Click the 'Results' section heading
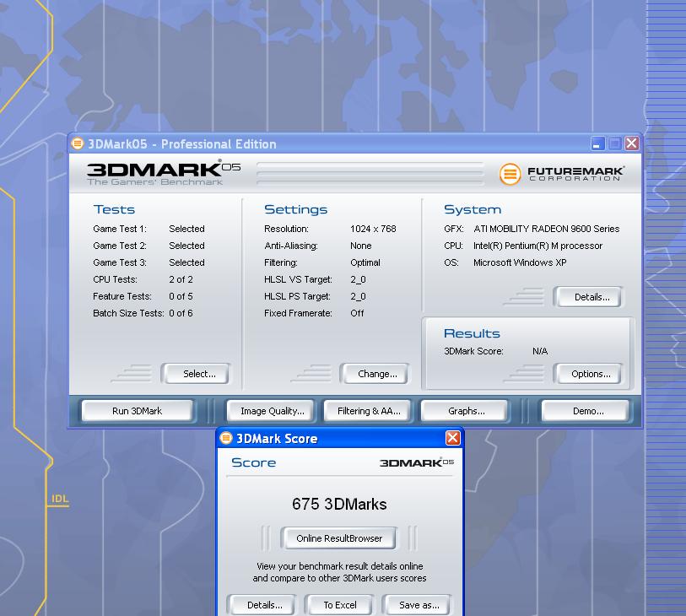 [x=472, y=333]
